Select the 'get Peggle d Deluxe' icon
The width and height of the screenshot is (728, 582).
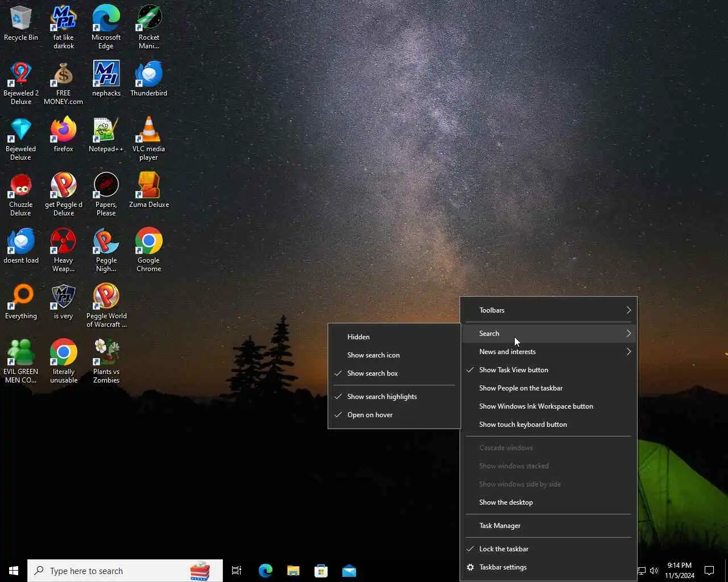[x=64, y=194]
